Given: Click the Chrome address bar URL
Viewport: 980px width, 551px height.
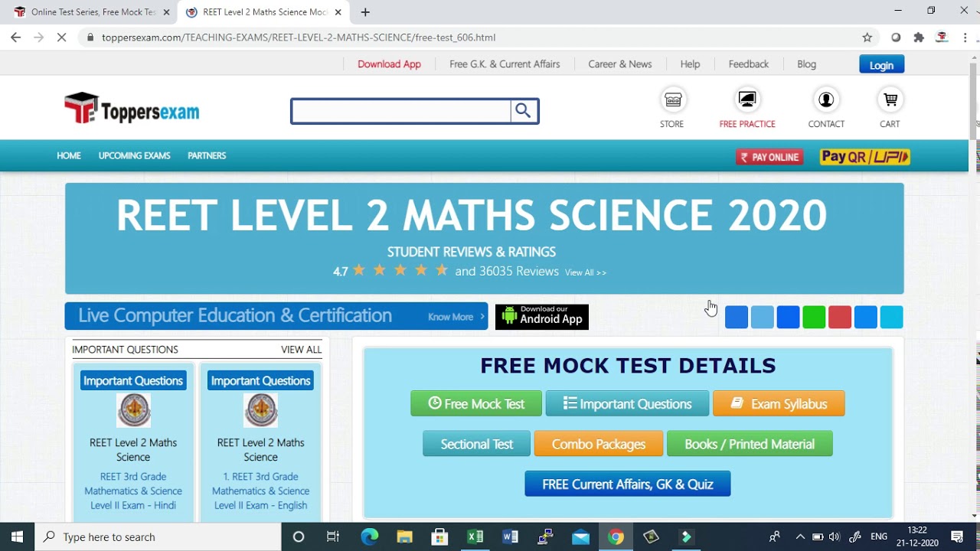Looking at the screenshot, I should pos(299,37).
